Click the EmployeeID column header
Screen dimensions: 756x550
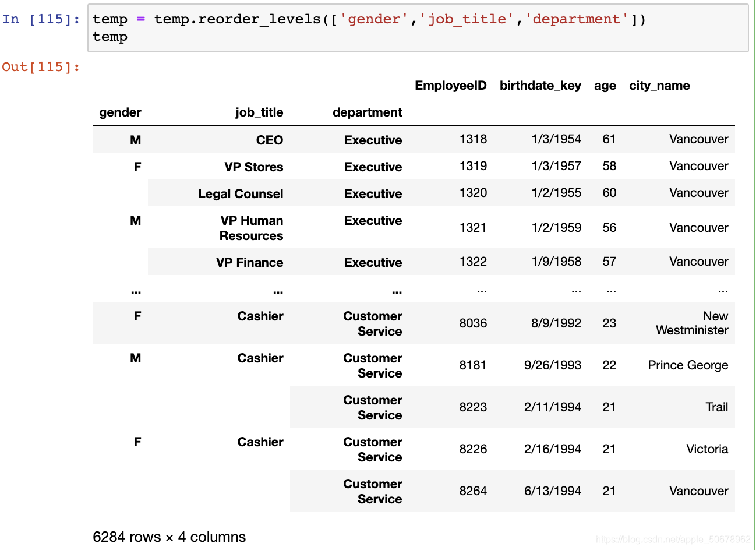point(450,86)
